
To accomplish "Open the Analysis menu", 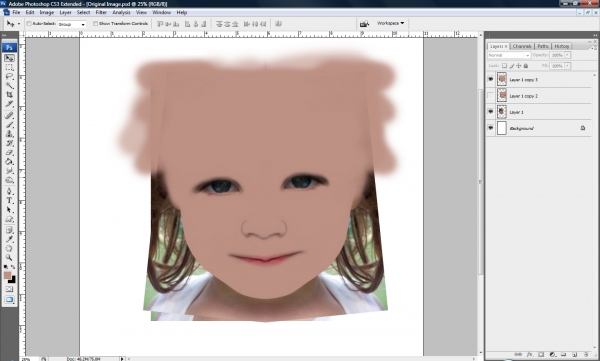I will pyautogui.click(x=121, y=12).
